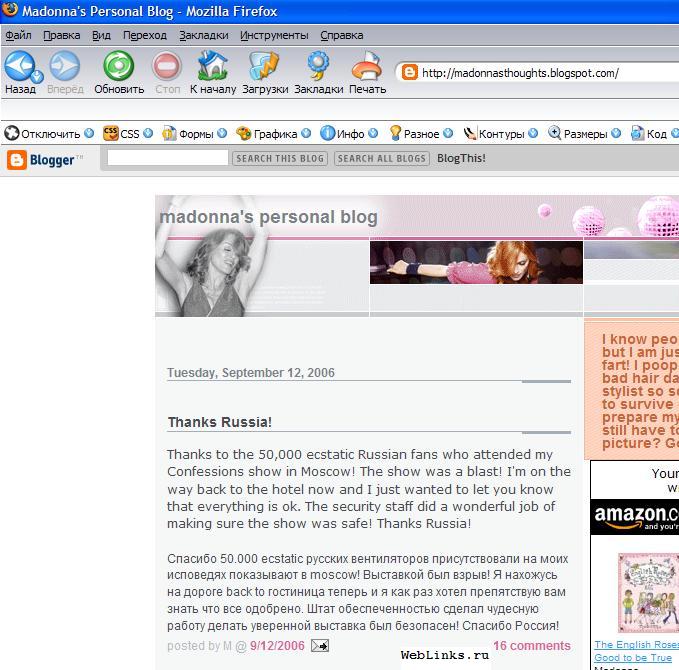This screenshot has width=679, height=670.
Task: Click the Print (Печать) icon
Action: point(367,65)
